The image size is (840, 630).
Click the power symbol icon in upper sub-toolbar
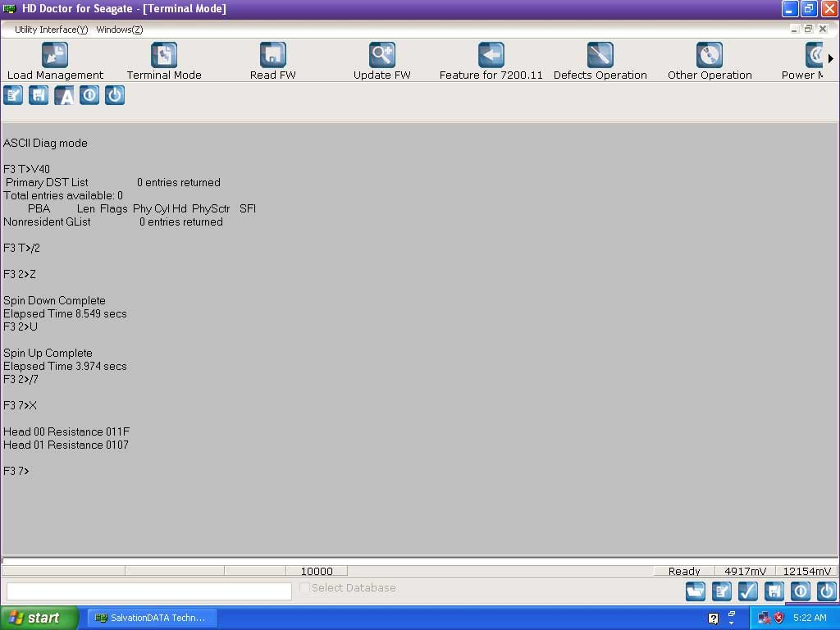pyautogui.click(x=115, y=95)
